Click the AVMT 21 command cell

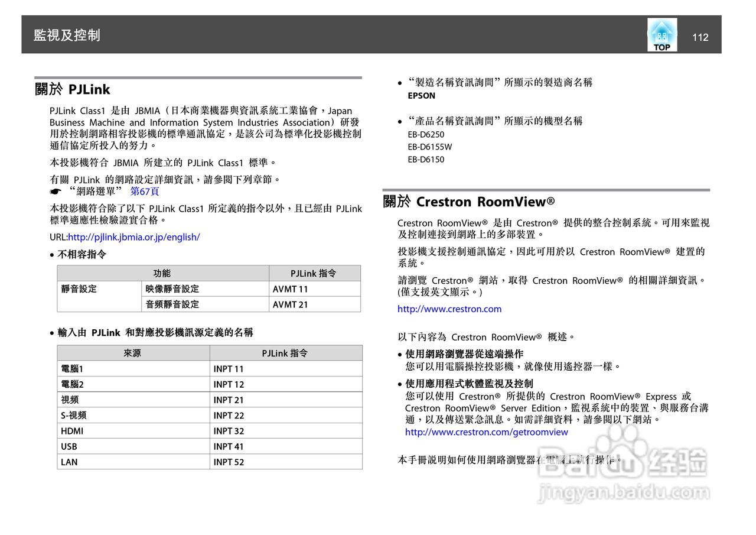click(x=314, y=304)
